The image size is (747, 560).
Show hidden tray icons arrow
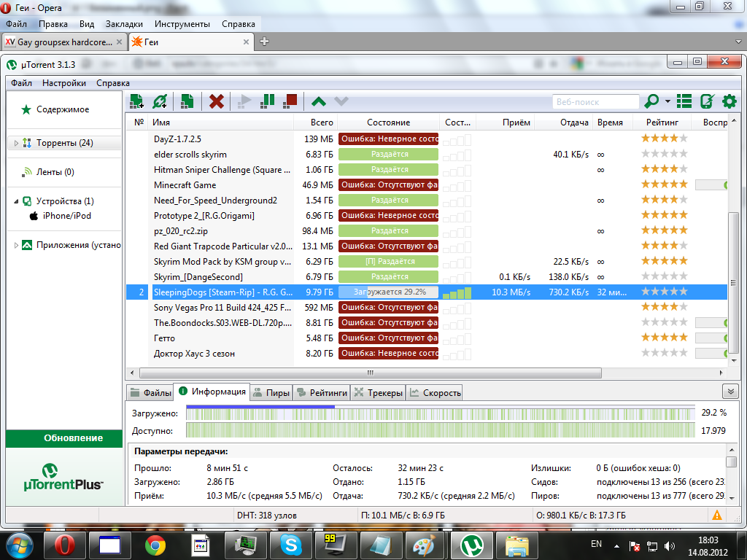(616, 546)
